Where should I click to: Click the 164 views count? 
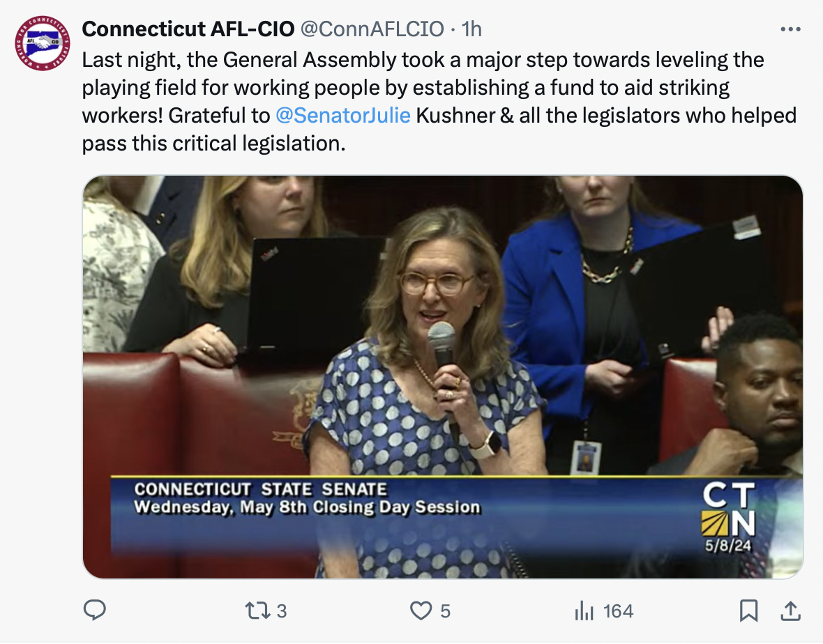[618, 611]
